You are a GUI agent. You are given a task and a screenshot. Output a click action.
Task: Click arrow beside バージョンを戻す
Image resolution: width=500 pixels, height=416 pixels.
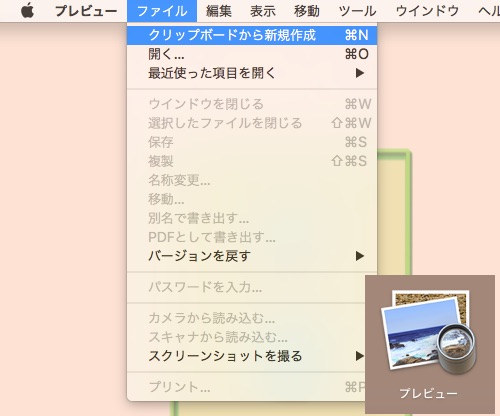[360, 256]
